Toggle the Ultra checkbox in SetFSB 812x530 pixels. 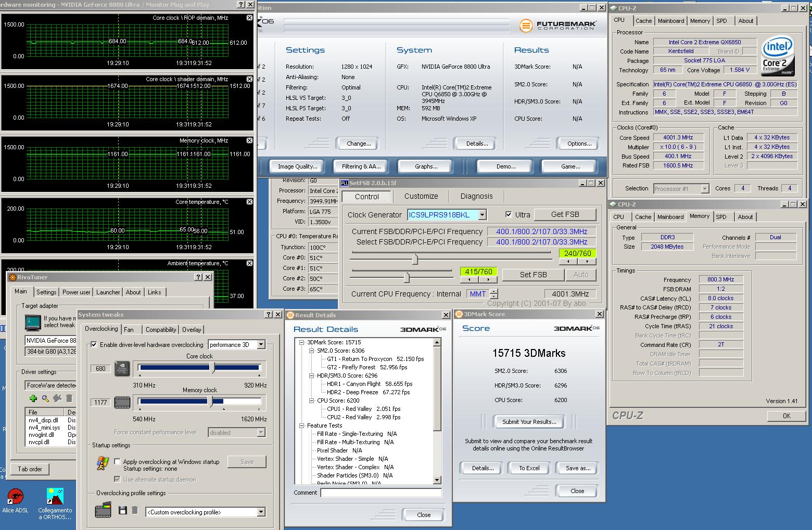click(x=509, y=214)
